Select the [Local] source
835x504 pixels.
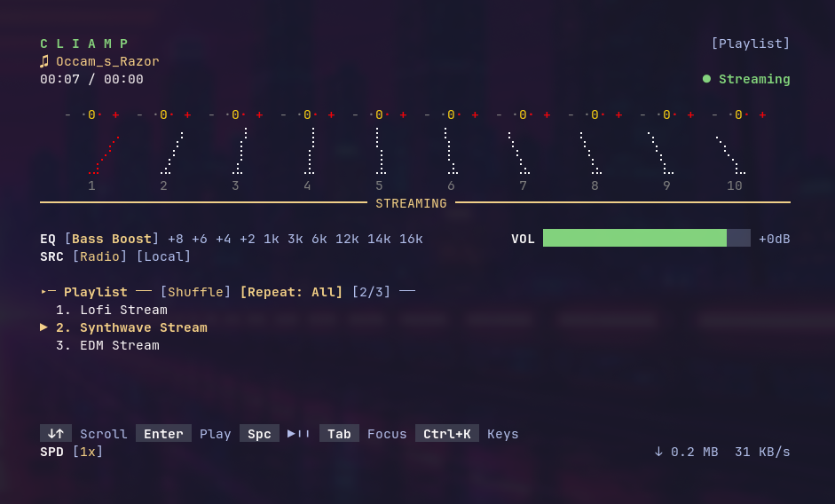coord(163,256)
